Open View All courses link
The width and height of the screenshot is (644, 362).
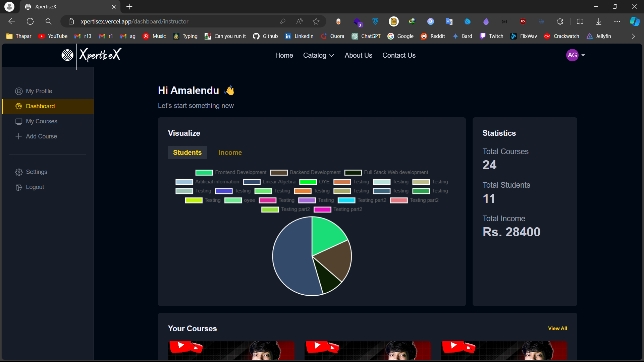point(557,328)
